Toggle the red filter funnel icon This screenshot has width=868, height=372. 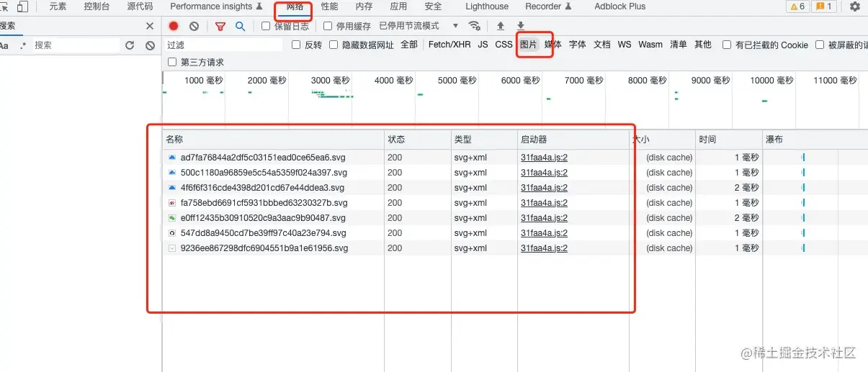(x=220, y=26)
